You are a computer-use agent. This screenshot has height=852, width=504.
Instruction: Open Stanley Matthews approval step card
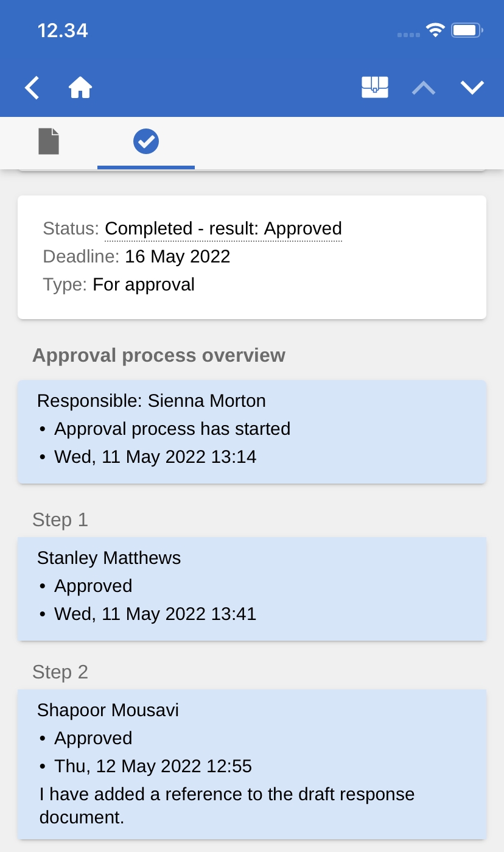252,588
